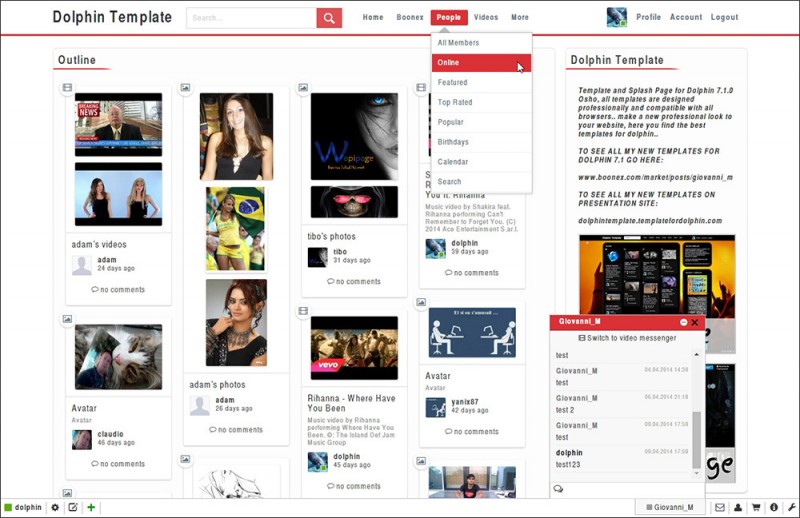Open the pink sunglasses skull photo
This screenshot has height=518, width=800.
pyautogui.click(x=354, y=202)
